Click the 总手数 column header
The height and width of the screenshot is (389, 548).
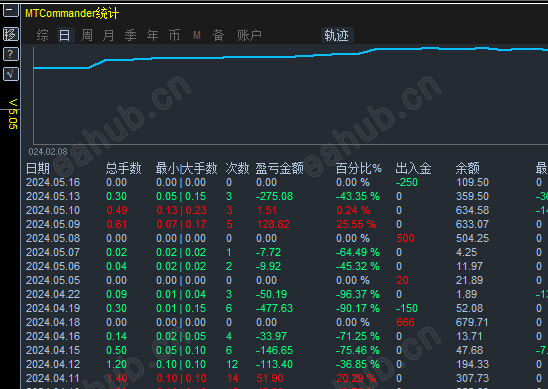click(x=123, y=168)
